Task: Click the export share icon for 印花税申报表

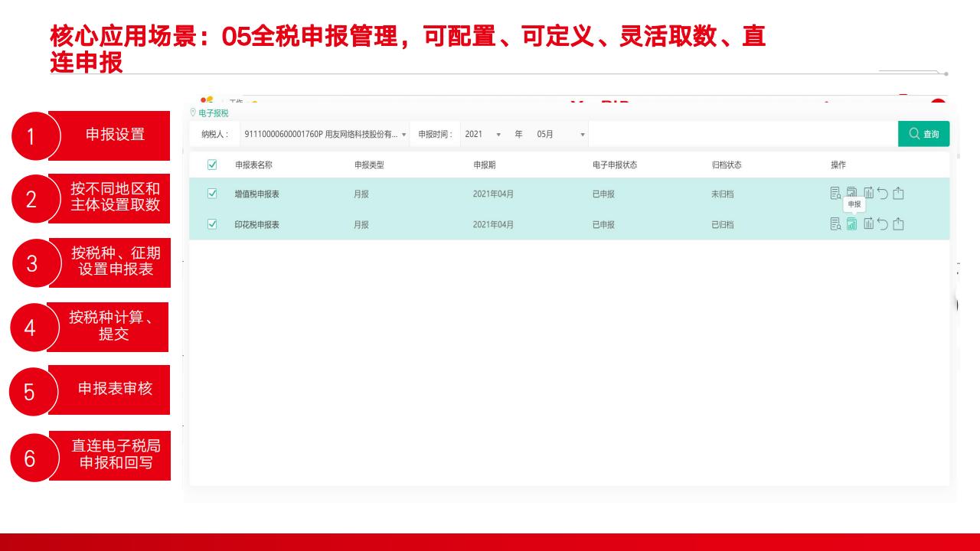Action: click(x=898, y=224)
